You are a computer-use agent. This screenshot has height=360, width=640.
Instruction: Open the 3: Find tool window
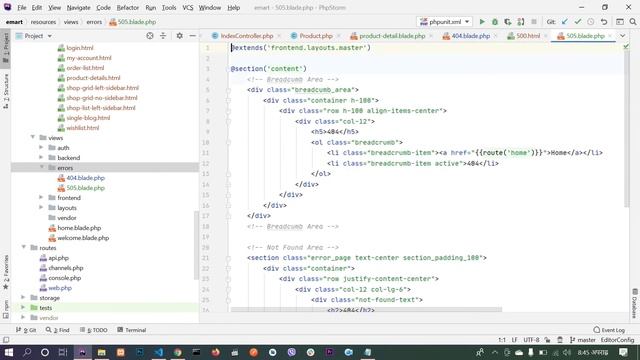coord(58,330)
